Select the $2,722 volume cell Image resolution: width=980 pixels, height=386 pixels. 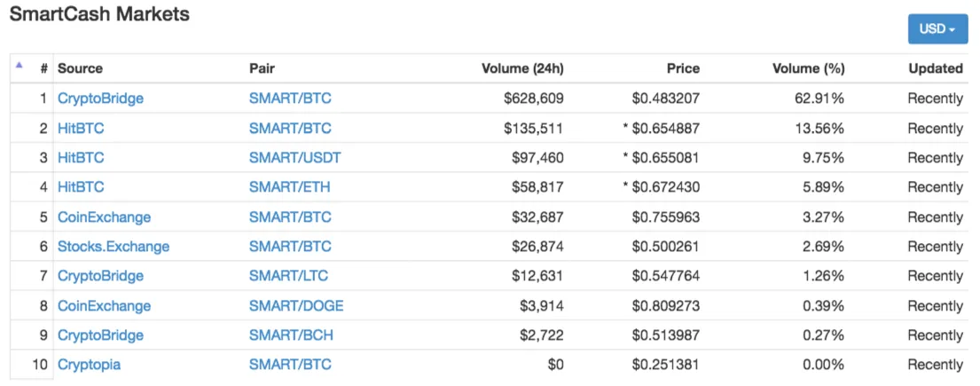click(542, 335)
